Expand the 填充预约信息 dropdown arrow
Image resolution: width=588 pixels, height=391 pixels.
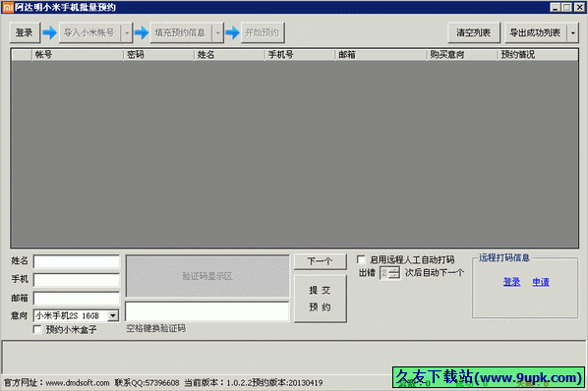coord(218,33)
